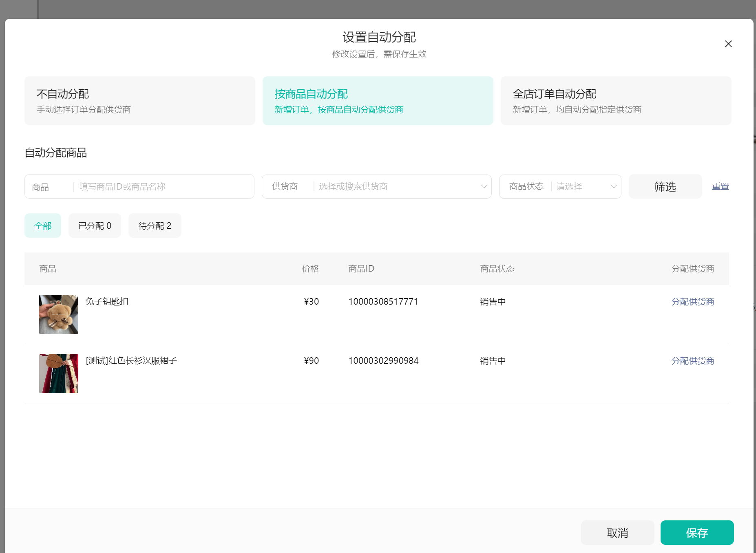Switch to the 待分配 2 tab
756x553 pixels.
pos(155,226)
